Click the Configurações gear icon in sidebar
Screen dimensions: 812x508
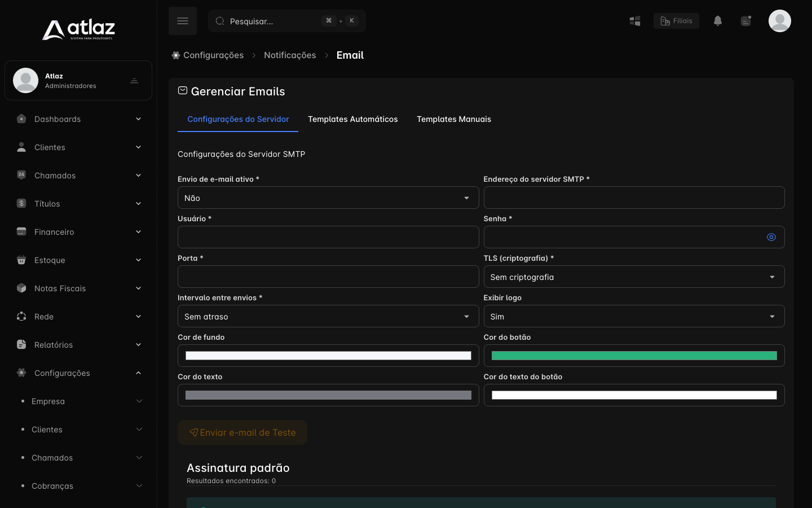[x=21, y=373]
